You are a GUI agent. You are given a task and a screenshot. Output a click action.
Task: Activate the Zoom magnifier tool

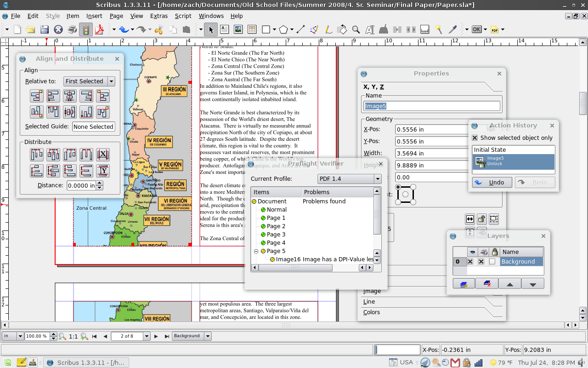pos(356,29)
